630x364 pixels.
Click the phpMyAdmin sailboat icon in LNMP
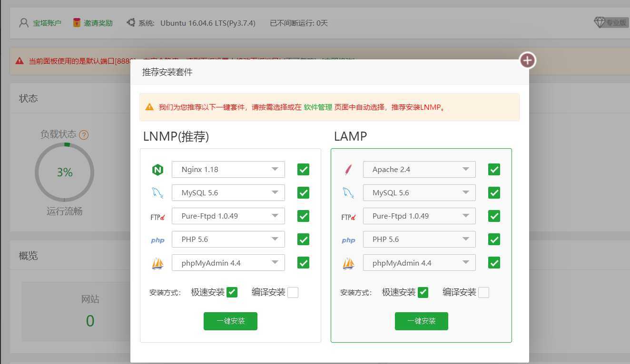pyautogui.click(x=157, y=263)
